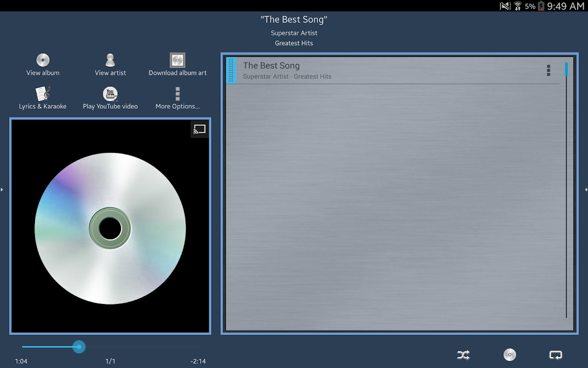Tap the Greatest Hits album name header
The height and width of the screenshot is (368, 588).
(294, 43)
